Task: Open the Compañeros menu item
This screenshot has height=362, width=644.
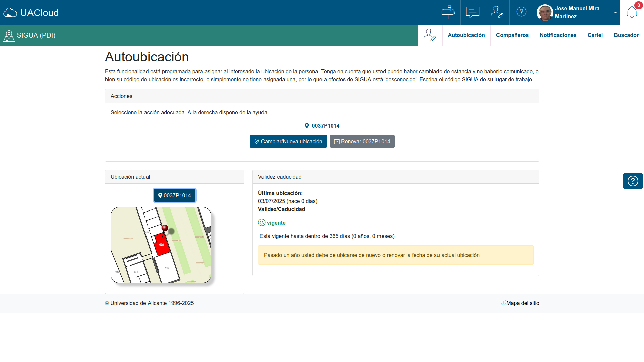Action: point(512,35)
